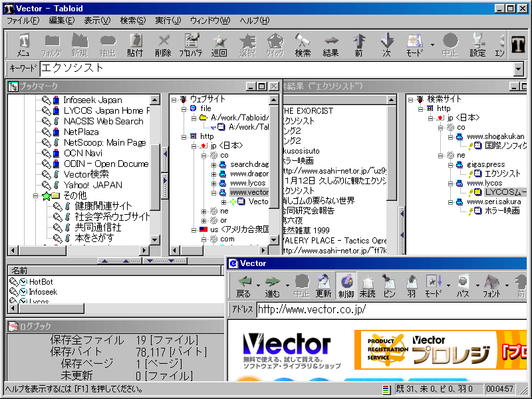Select the Vector検索 bookmark
Viewport: 532px width, 399px height.
[86, 174]
